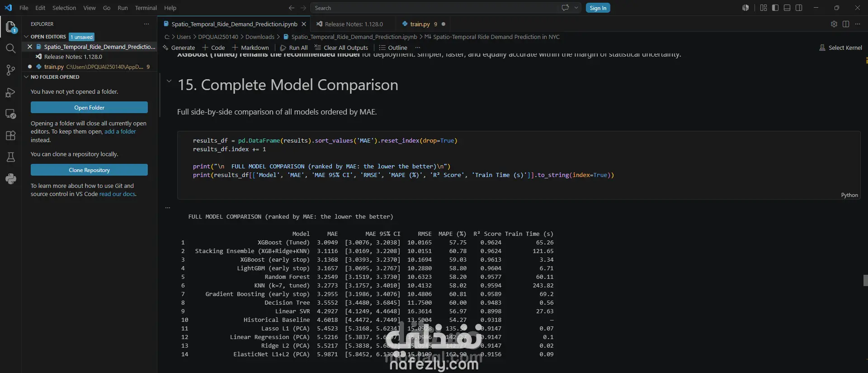
Task: Open the Python view in activity bar
Action: 11,179
